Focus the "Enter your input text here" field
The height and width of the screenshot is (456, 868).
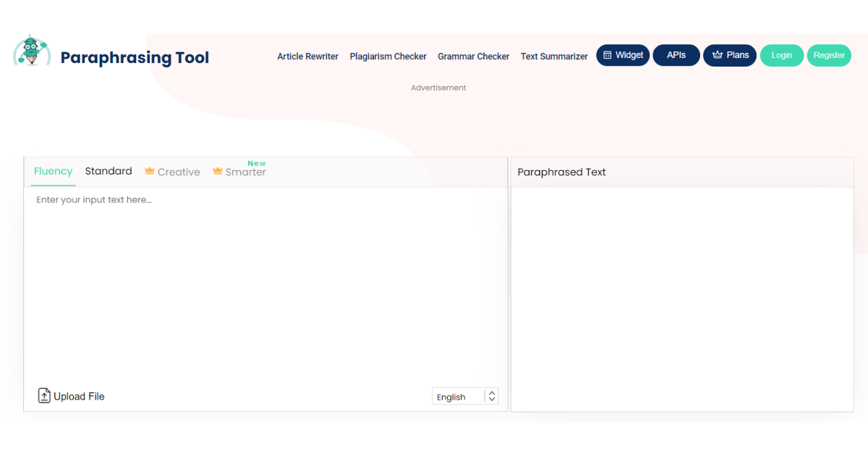click(x=265, y=282)
